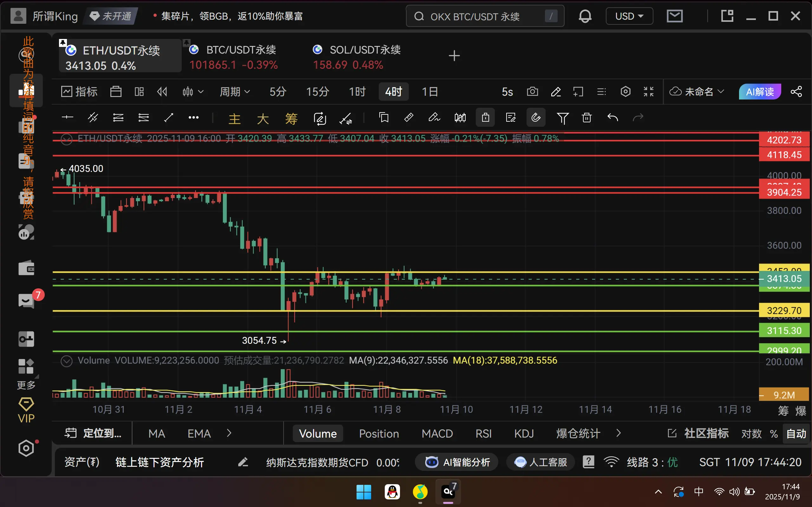Image resolution: width=812 pixels, height=507 pixels.
Task: Open 人工客服 support button
Action: [x=540, y=462]
